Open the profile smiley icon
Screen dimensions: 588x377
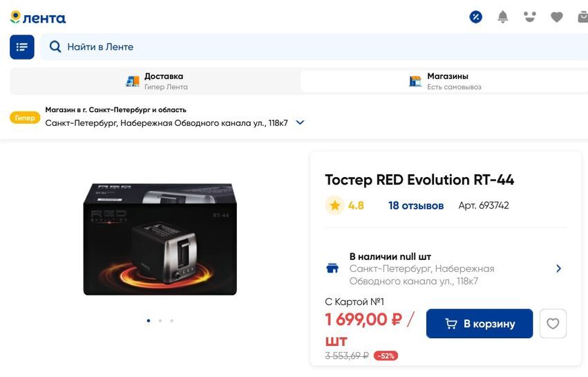530,17
